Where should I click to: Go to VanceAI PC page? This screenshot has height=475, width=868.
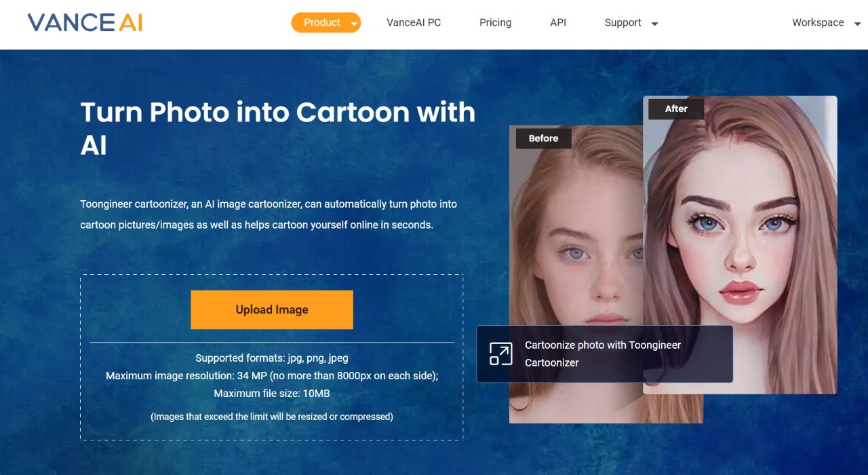coord(414,22)
